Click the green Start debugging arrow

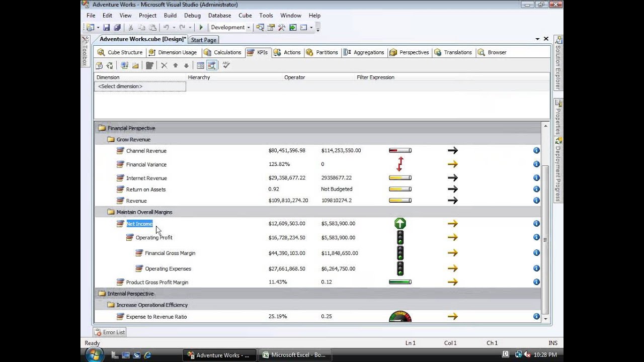tap(201, 28)
